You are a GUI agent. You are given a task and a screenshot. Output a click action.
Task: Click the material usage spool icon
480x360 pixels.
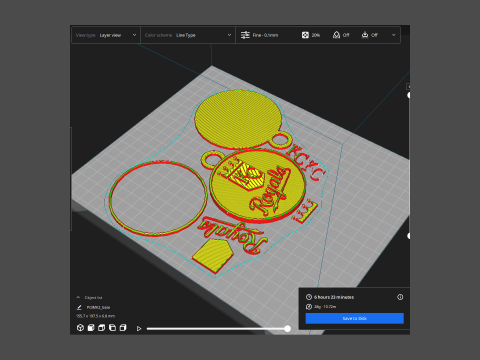[309, 307]
